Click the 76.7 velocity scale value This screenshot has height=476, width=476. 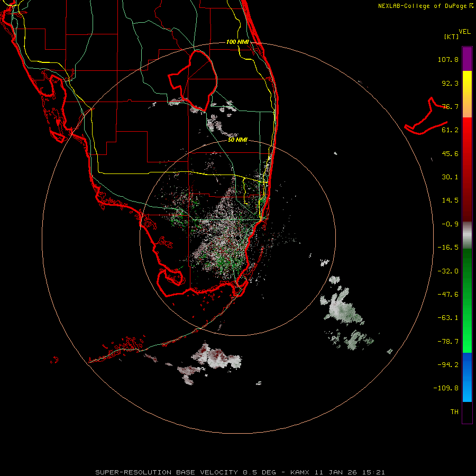[x=450, y=106]
